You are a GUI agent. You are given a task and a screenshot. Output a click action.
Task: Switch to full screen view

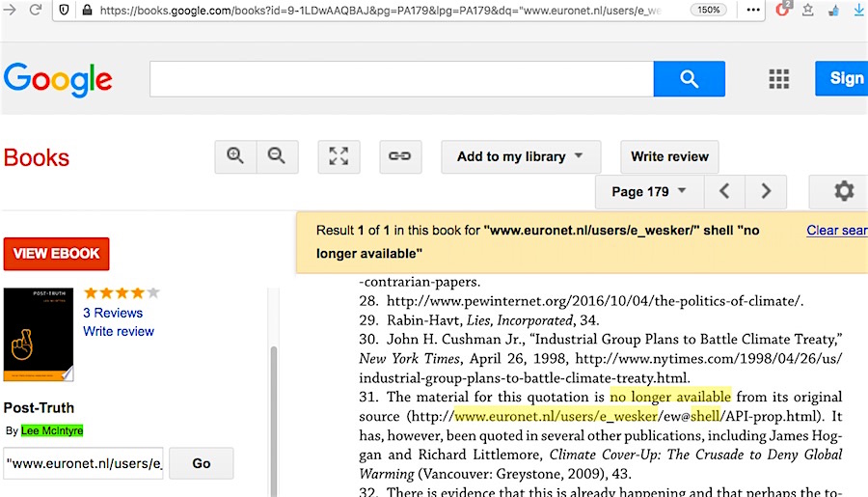click(339, 156)
